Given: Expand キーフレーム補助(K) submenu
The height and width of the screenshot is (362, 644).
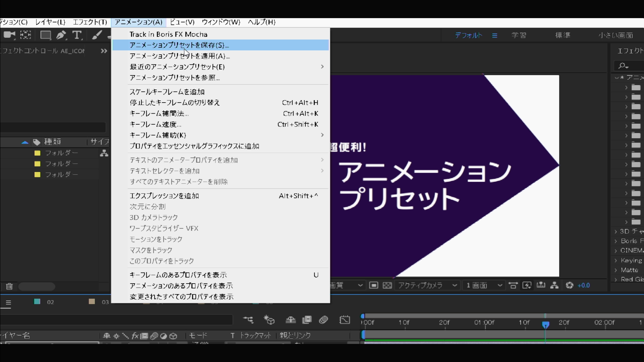Looking at the screenshot, I should click(x=158, y=135).
